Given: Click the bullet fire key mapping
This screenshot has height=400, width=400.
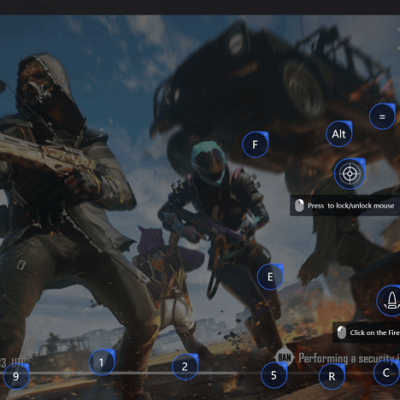Looking at the screenshot, I should tap(390, 301).
